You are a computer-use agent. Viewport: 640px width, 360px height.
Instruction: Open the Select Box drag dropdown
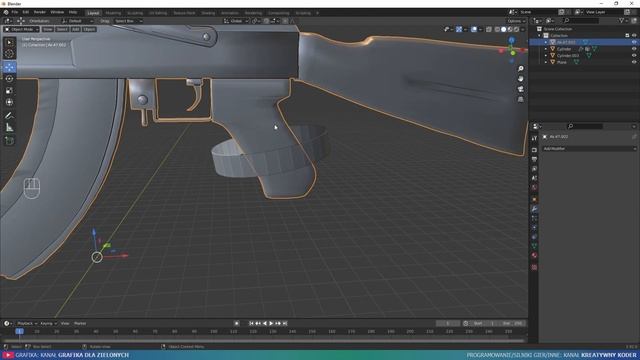click(128, 21)
